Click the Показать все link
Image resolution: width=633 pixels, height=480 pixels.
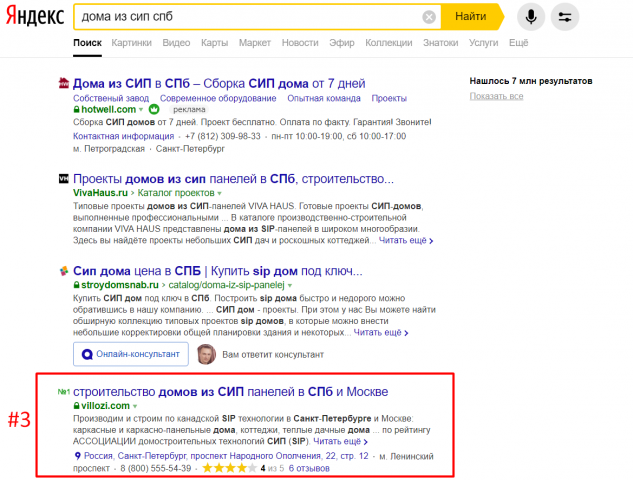click(x=496, y=96)
